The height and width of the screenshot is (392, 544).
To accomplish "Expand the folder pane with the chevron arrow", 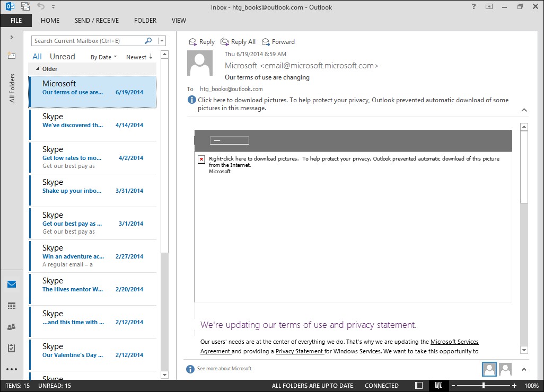I will point(12,37).
